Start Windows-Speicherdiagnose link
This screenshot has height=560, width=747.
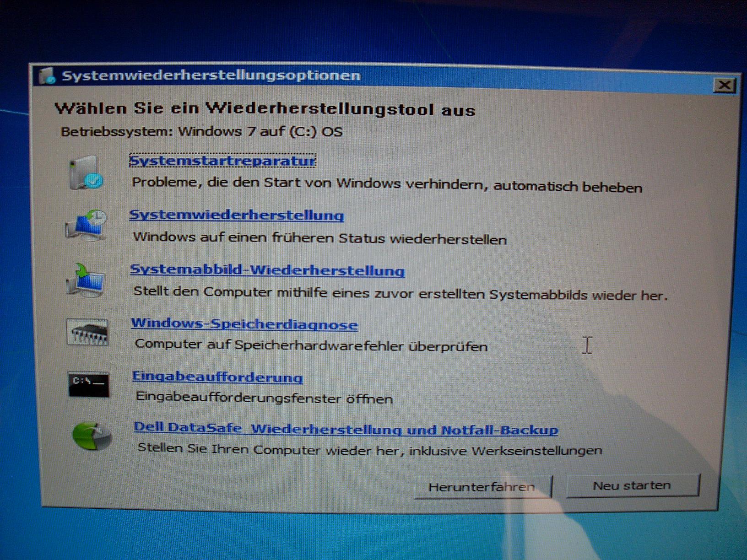coord(244,324)
